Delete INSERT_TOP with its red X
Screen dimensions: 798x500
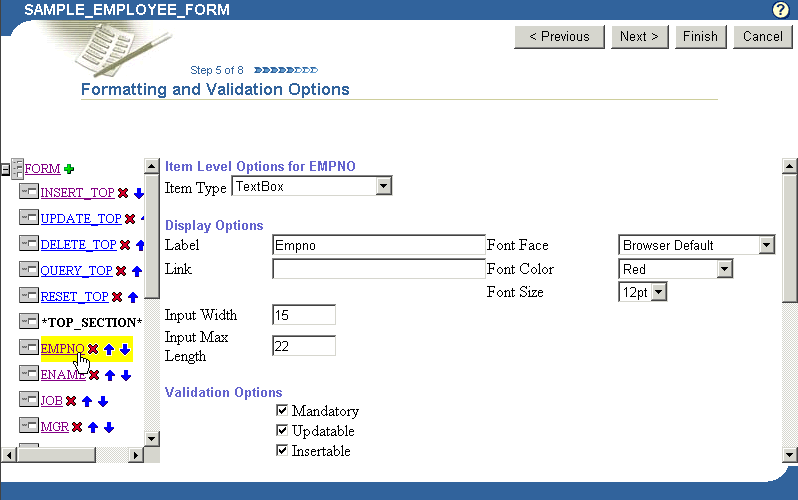pyautogui.click(x=123, y=193)
